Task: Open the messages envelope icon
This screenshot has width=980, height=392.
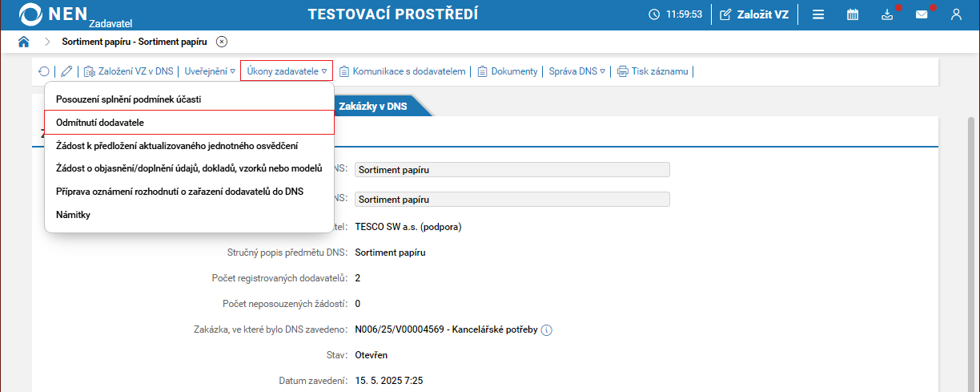Action: click(922, 14)
